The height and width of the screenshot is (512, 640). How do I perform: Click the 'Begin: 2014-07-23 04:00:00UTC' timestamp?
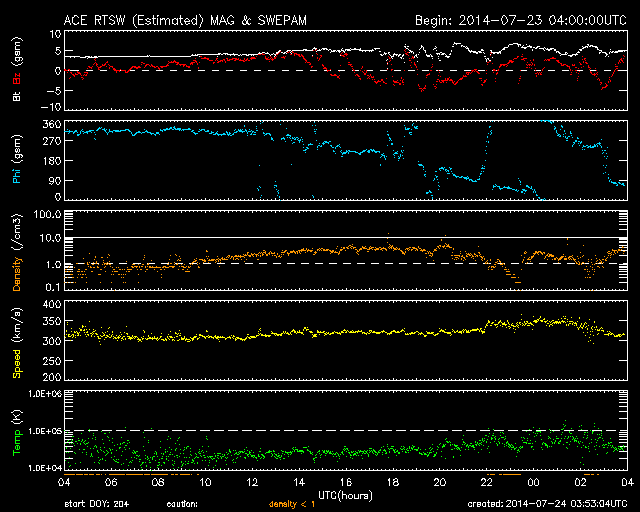tap(521, 20)
